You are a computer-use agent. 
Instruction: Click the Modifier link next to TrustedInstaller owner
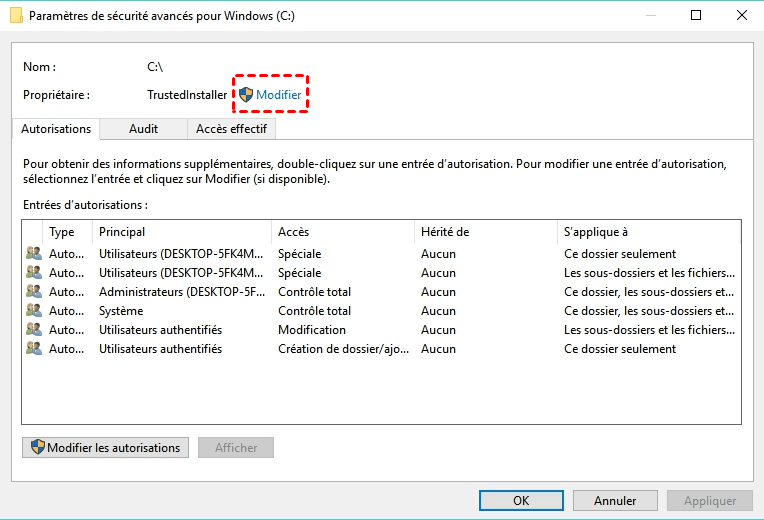(279, 95)
